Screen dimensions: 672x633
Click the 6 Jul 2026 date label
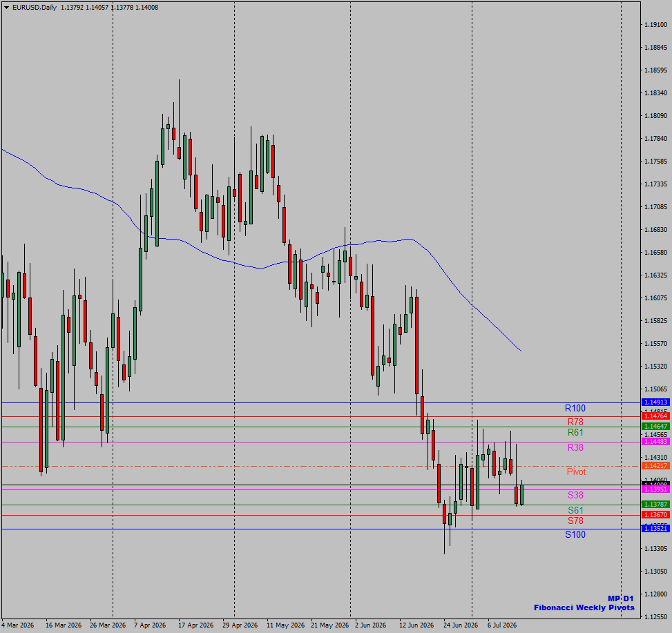coord(502,625)
